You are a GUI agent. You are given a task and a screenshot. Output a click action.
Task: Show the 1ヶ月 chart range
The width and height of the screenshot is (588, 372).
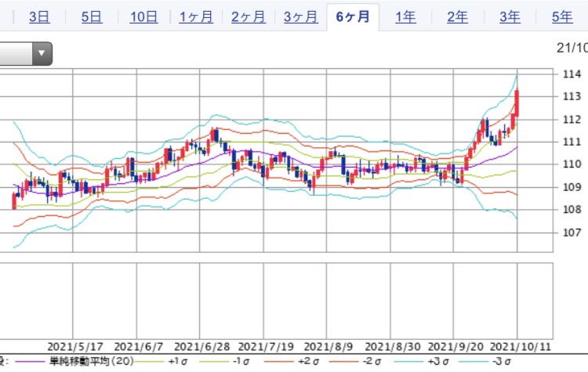coord(196,17)
